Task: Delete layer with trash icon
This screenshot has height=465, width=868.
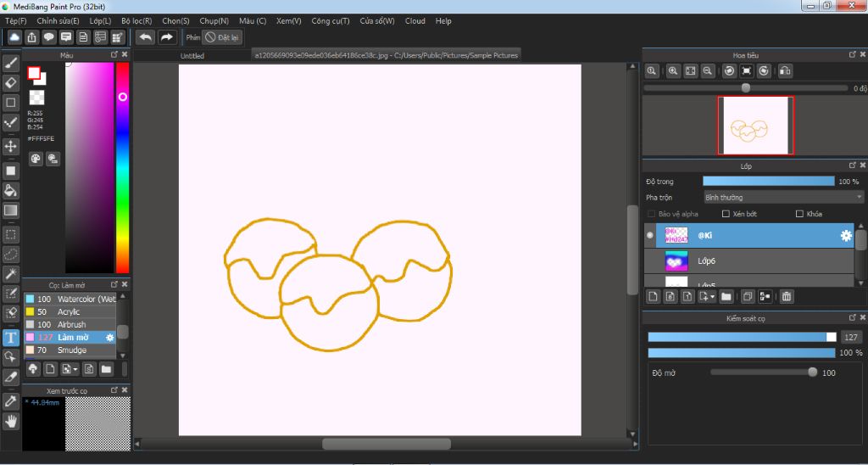Action: [x=787, y=297]
